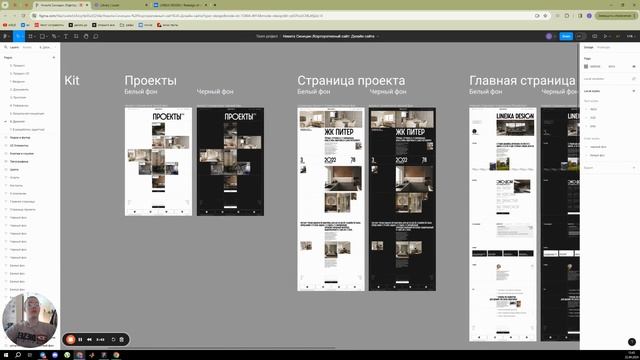
Task: Click the browser update button
Action: (615, 16)
